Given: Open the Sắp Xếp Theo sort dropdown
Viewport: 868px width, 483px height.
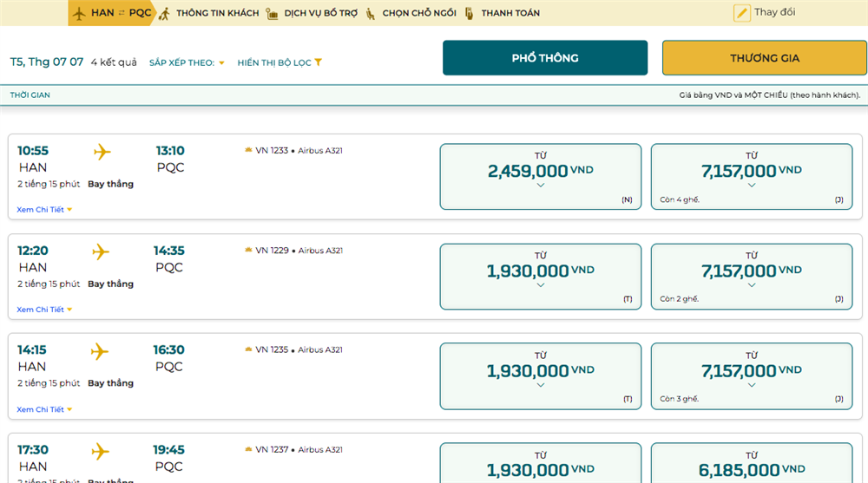Looking at the screenshot, I should (x=187, y=62).
